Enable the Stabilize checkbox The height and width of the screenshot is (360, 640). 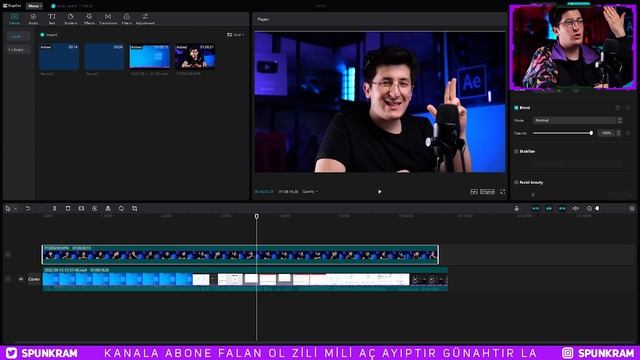[x=516, y=151]
